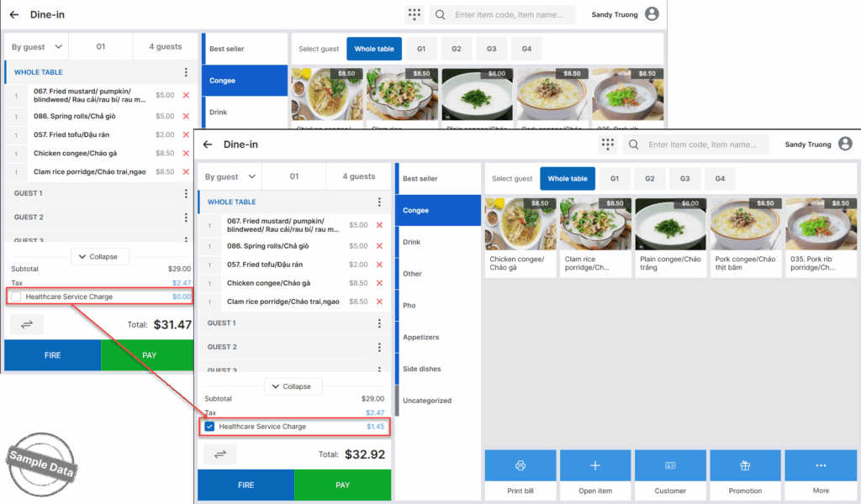The width and height of the screenshot is (861, 504).
Task: Select guest G2 in front window
Action: pos(650,179)
